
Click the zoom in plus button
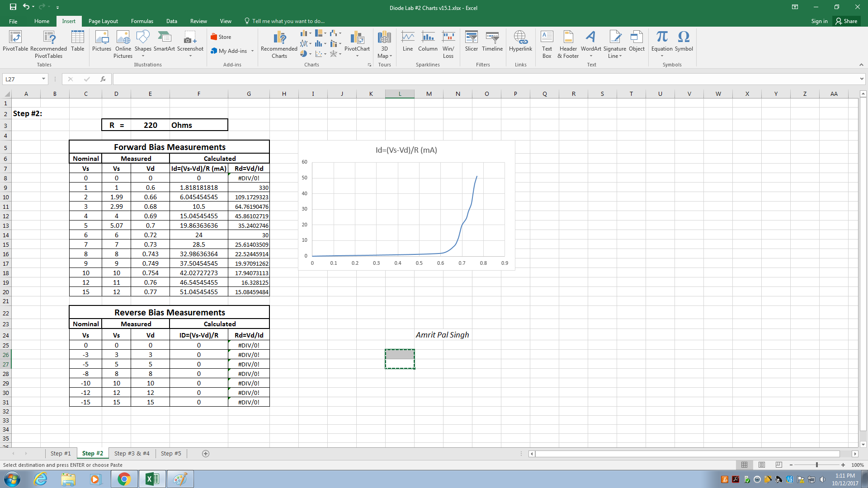(x=843, y=465)
